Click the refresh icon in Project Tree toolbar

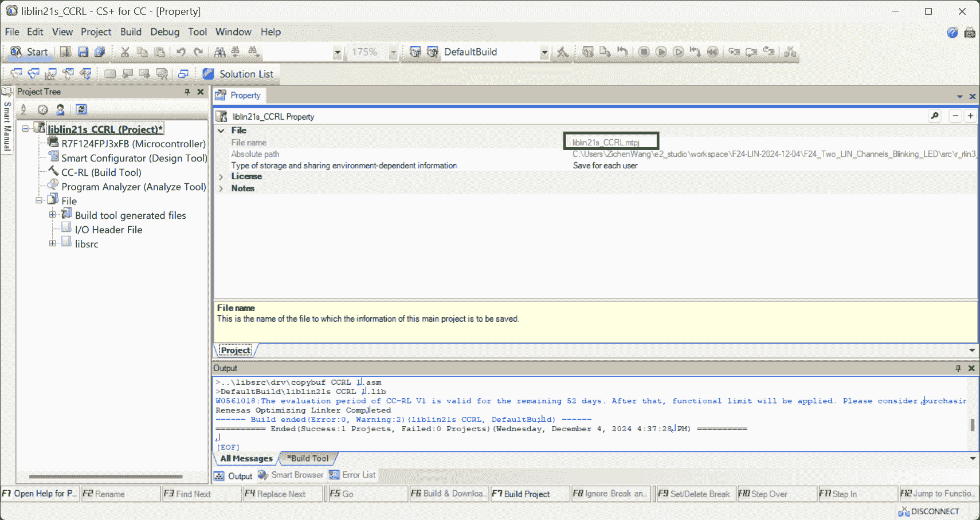[x=81, y=109]
